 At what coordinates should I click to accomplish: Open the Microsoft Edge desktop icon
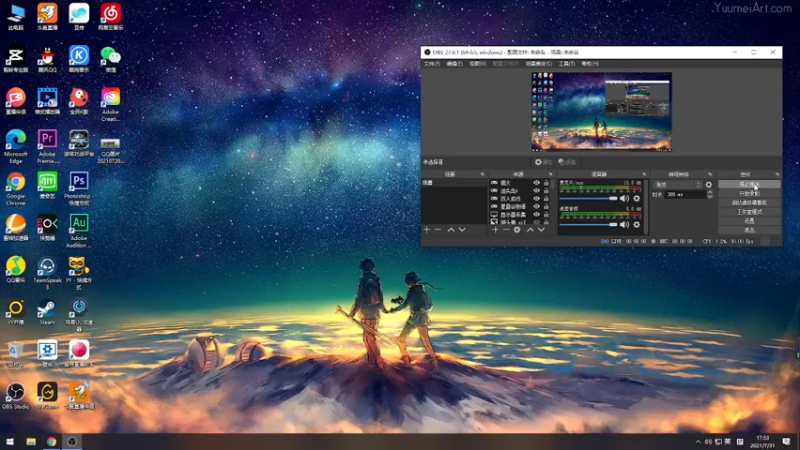[x=15, y=146]
